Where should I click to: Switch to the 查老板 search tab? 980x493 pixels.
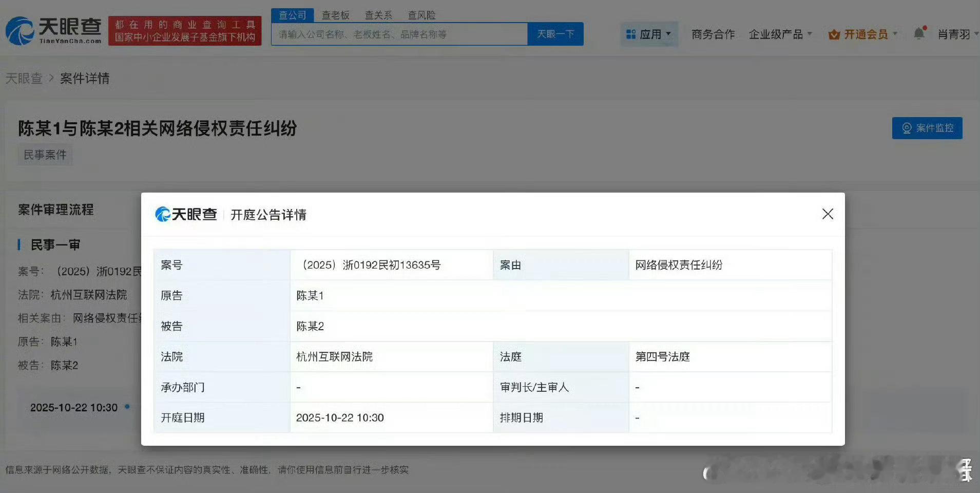[x=335, y=15]
